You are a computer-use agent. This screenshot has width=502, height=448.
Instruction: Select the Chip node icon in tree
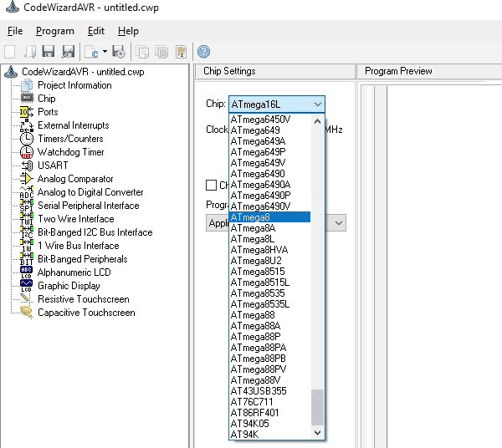[x=26, y=99]
